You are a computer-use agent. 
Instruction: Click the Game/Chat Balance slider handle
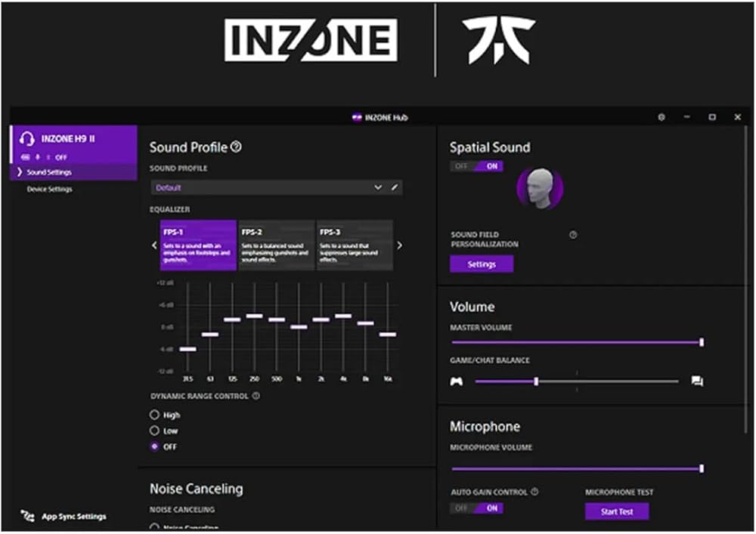coord(536,381)
